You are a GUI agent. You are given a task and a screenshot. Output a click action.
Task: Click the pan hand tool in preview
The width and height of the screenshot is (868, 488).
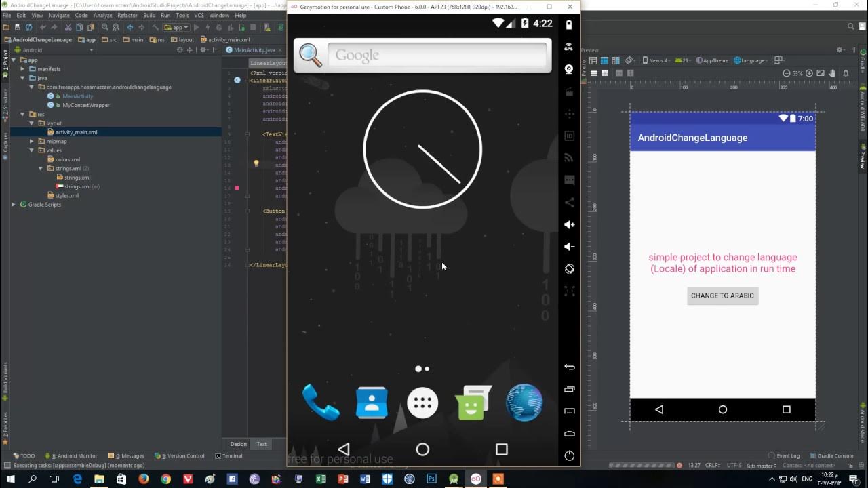click(x=832, y=73)
